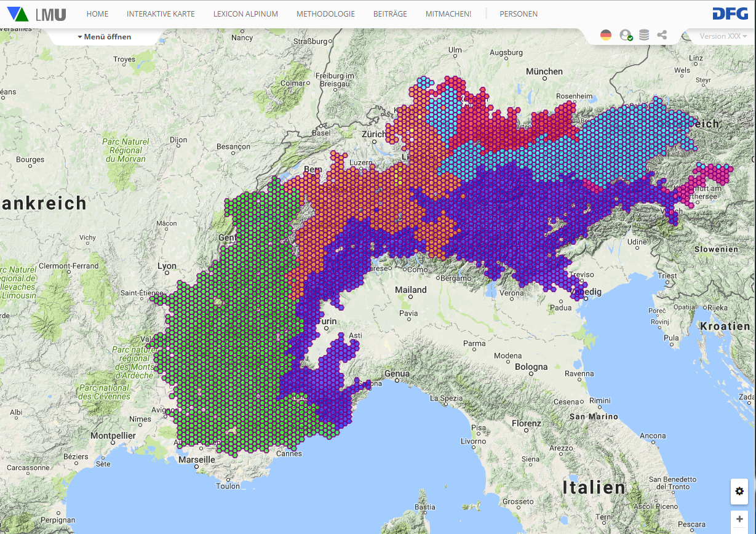This screenshot has width=756, height=534.
Task: Expand the 'Menü öffnen' panel
Action: tap(105, 37)
